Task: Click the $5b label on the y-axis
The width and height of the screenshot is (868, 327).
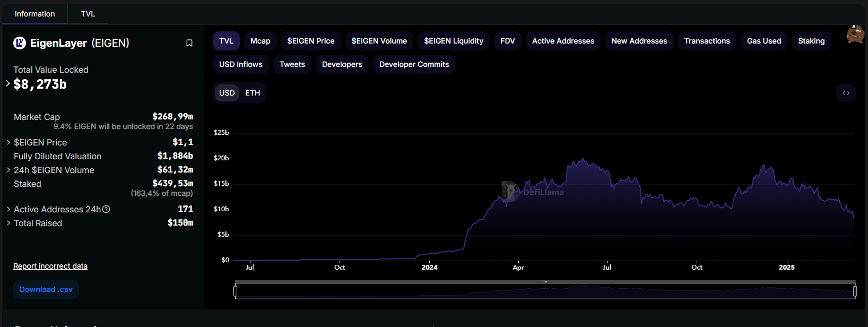Action: pos(223,235)
